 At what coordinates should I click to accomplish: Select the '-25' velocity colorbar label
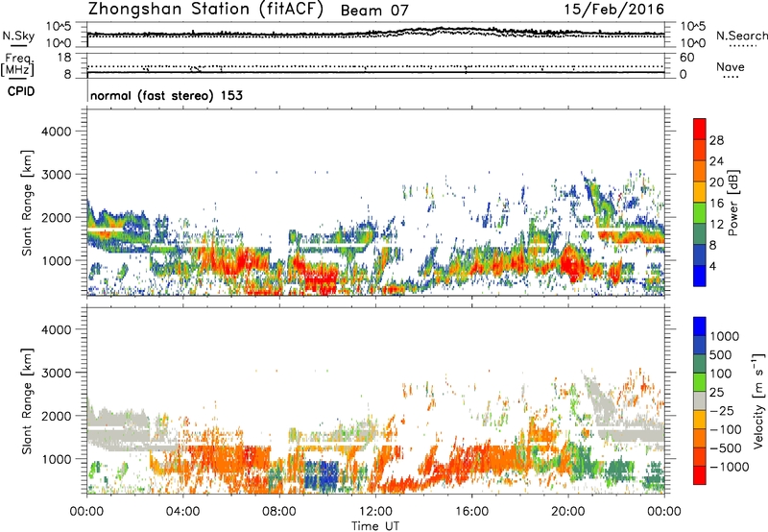point(724,410)
